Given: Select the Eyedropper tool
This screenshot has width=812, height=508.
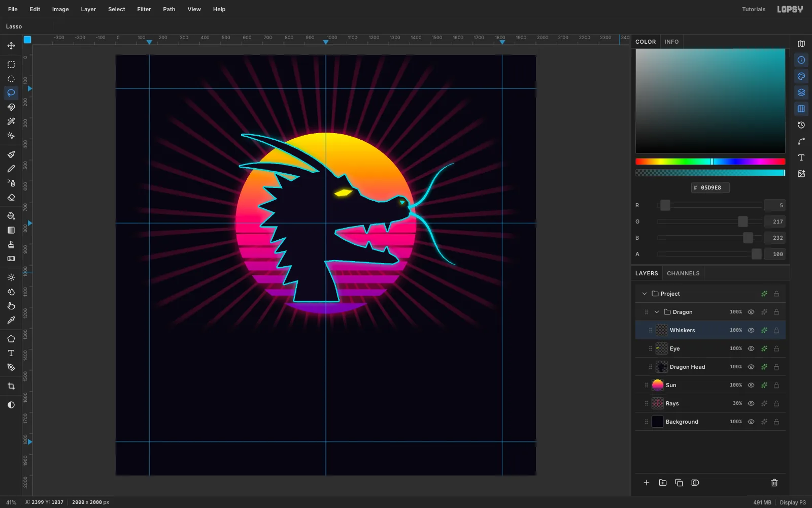Looking at the screenshot, I should [11, 320].
